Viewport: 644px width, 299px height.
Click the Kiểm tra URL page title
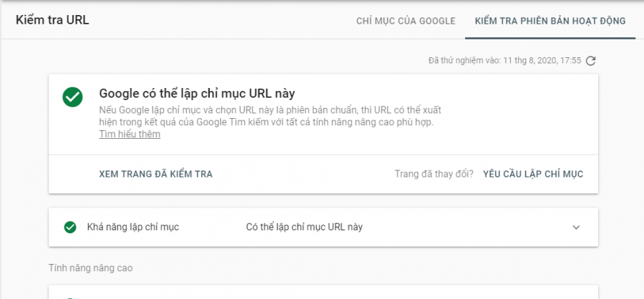point(52,20)
